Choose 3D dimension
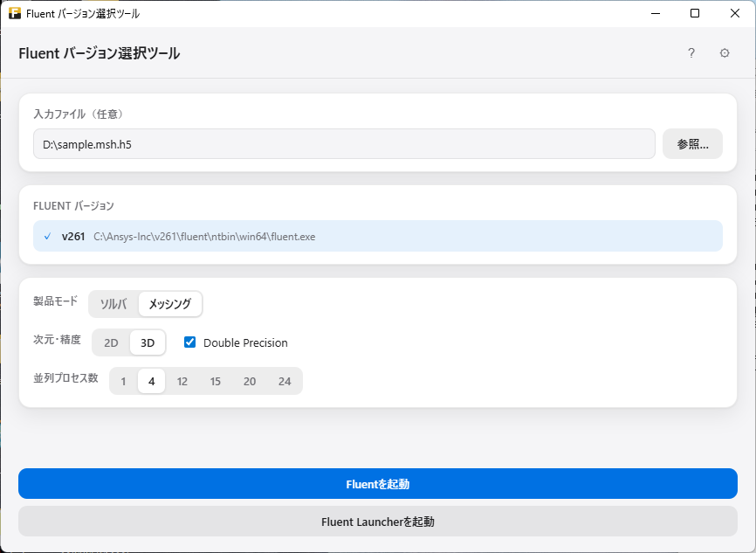Viewport: 756px width, 553px height. pyautogui.click(x=148, y=342)
